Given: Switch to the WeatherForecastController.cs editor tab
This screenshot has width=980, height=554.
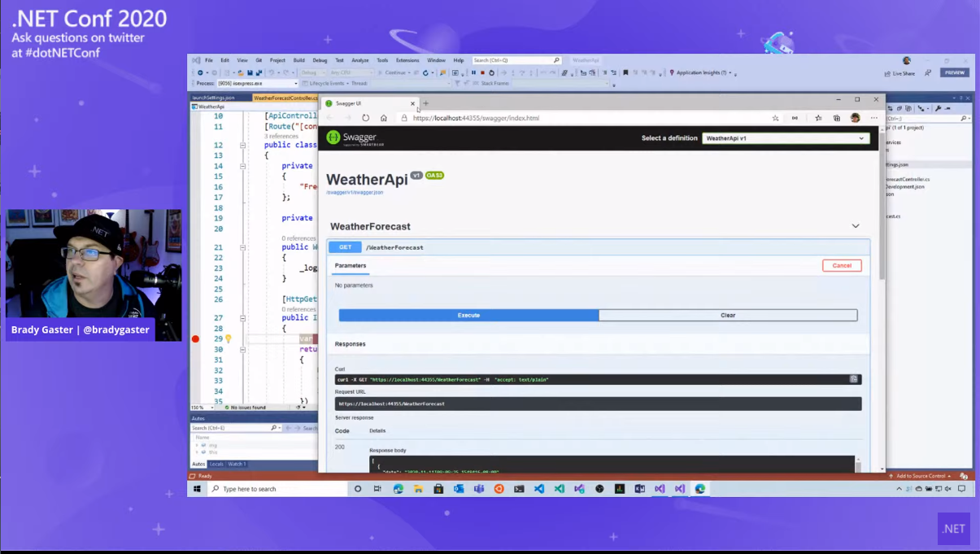Looking at the screenshot, I should click(x=285, y=98).
